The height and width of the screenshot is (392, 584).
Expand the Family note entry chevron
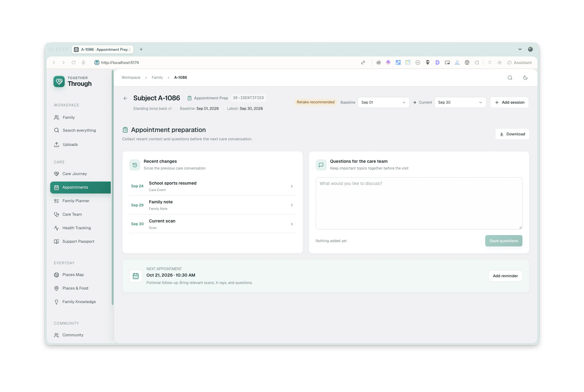(292, 205)
